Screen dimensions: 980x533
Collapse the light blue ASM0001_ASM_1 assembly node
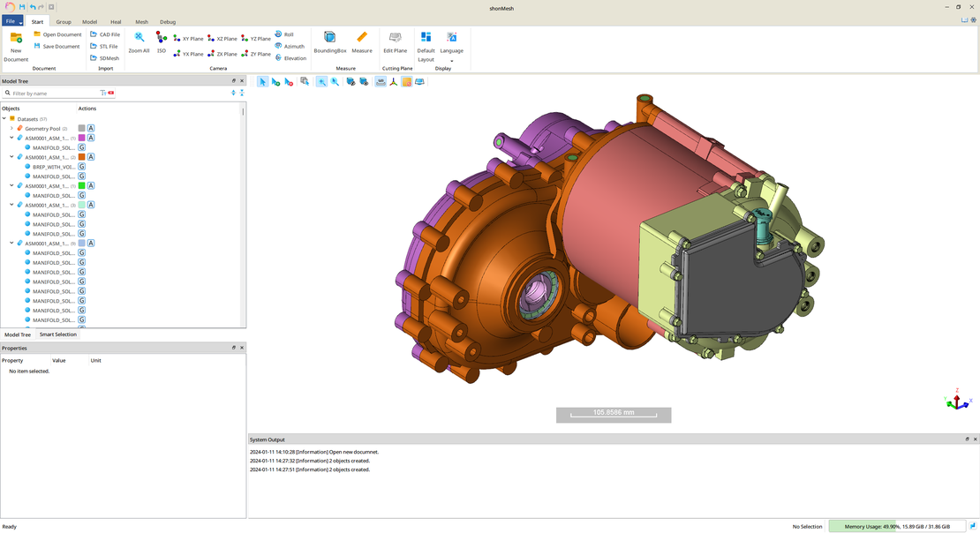click(x=11, y=243)
